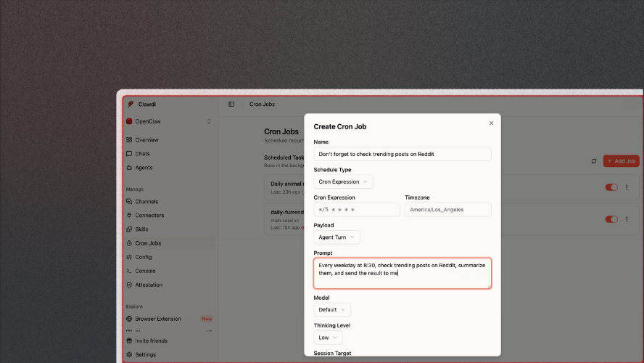
Task: Click the Timezone input field
Action: tap(448, 210)
